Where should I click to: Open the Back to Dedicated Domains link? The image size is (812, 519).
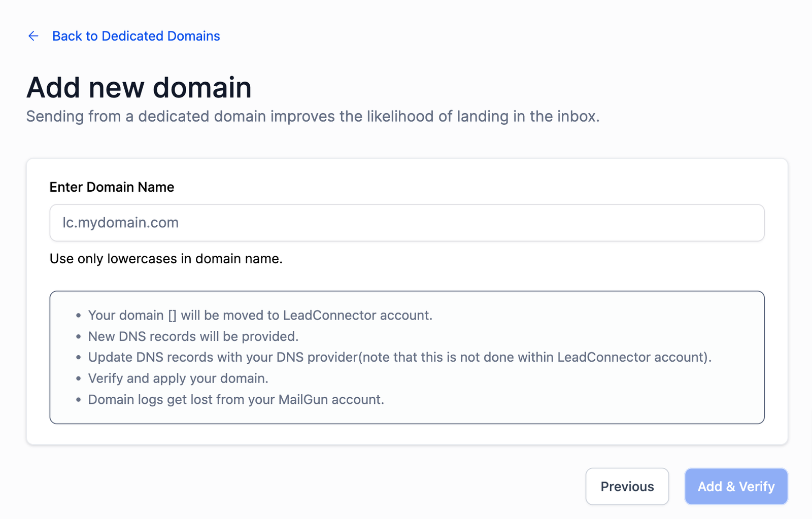pos(136,36)
